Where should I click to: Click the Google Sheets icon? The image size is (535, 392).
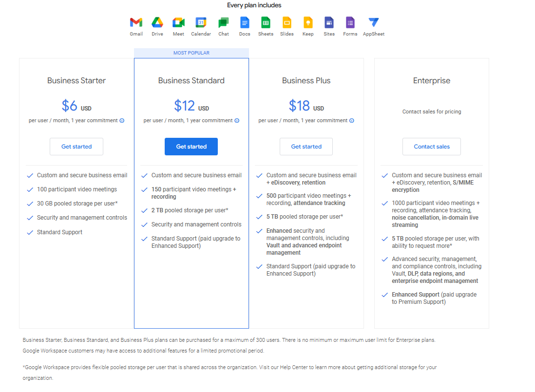266,22
